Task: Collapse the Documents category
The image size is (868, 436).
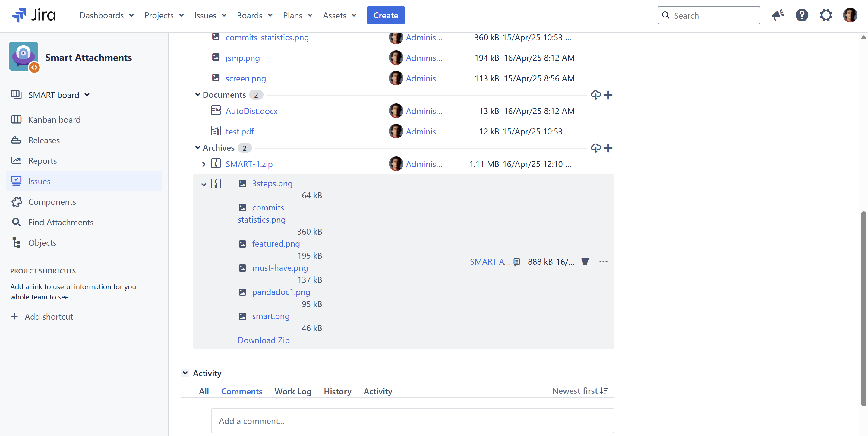Action: click(x=198, y=95)
